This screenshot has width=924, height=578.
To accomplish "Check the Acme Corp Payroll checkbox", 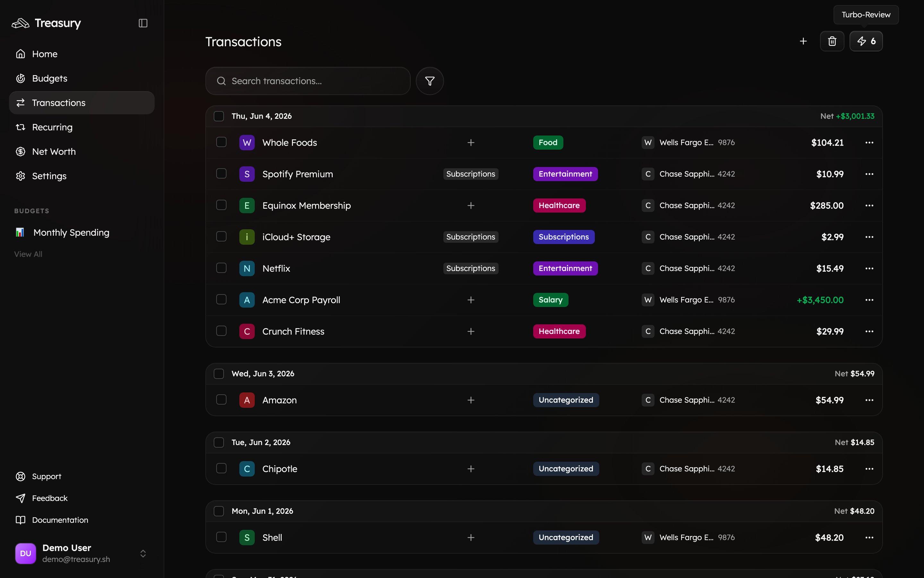I will click(221, 299).
